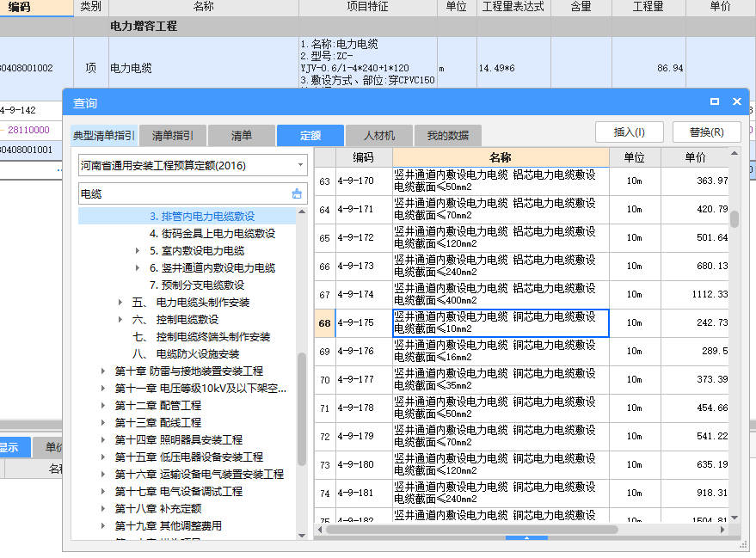The image size is (756, 558).
Task: Expand 第十四章 照明器具安装工程 chapter
Action: click(102, 440)
